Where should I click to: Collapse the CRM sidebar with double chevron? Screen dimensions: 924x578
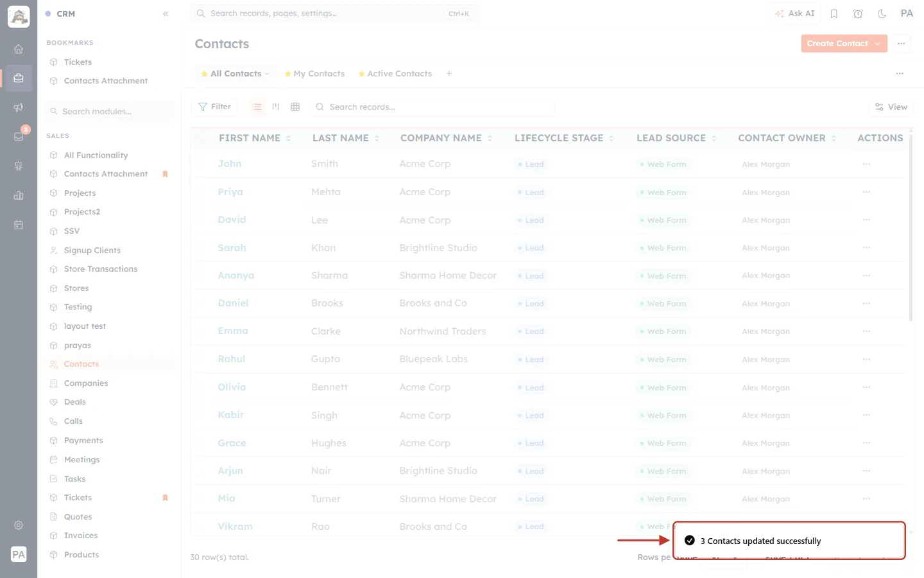click(166, 13)
